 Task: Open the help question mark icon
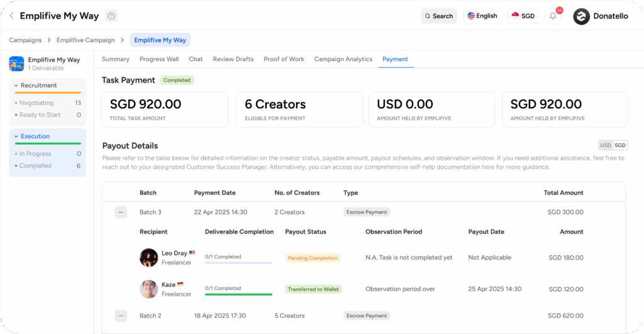tap(111, 16)
